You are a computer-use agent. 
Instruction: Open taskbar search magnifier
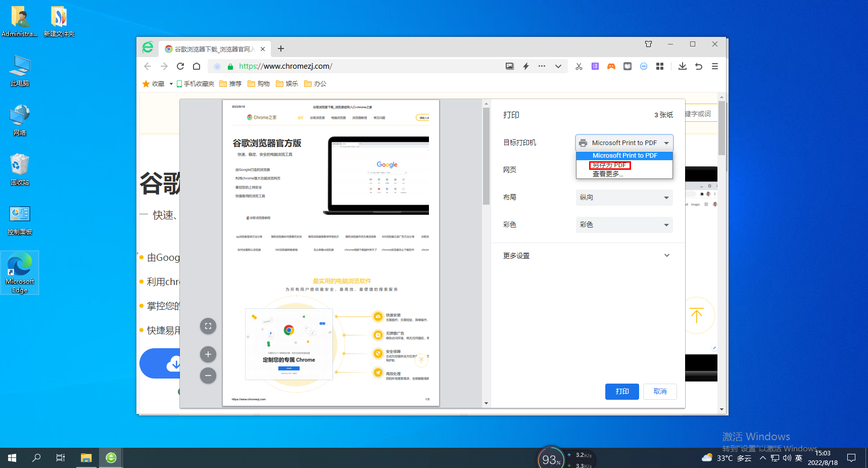click(x=36, y=458)
